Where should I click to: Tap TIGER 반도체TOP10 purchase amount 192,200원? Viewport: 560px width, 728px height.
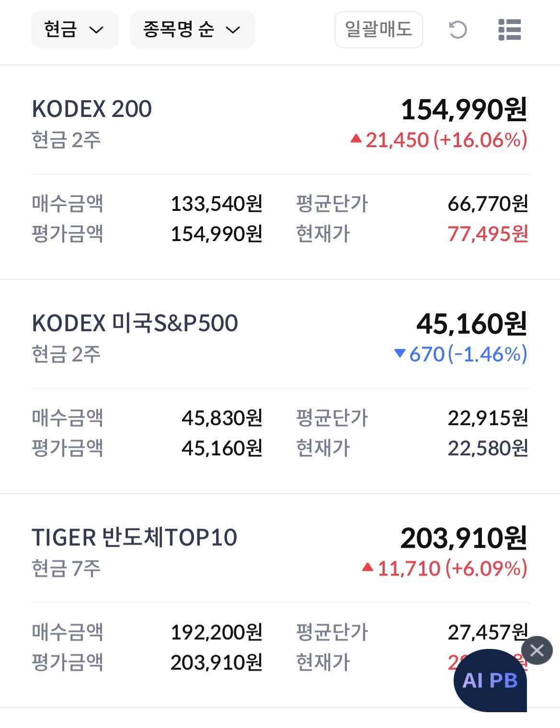point(217,632)
